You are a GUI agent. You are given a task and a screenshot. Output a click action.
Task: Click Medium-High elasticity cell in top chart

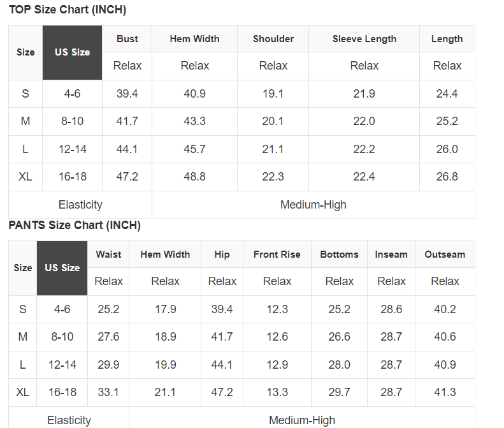pos(313,205)
